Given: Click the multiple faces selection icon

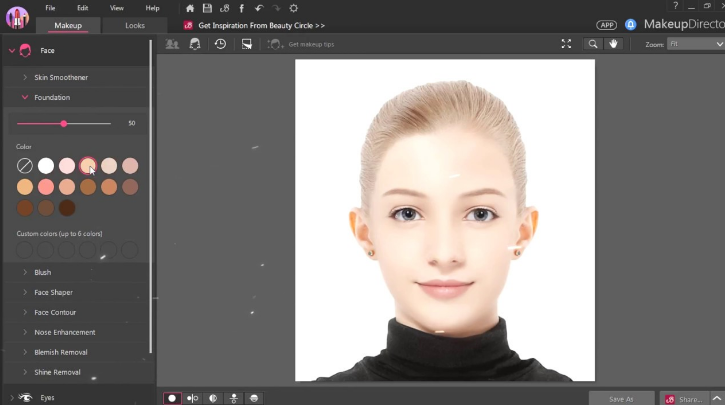Looking at the screenshot, I should [172, 44].
